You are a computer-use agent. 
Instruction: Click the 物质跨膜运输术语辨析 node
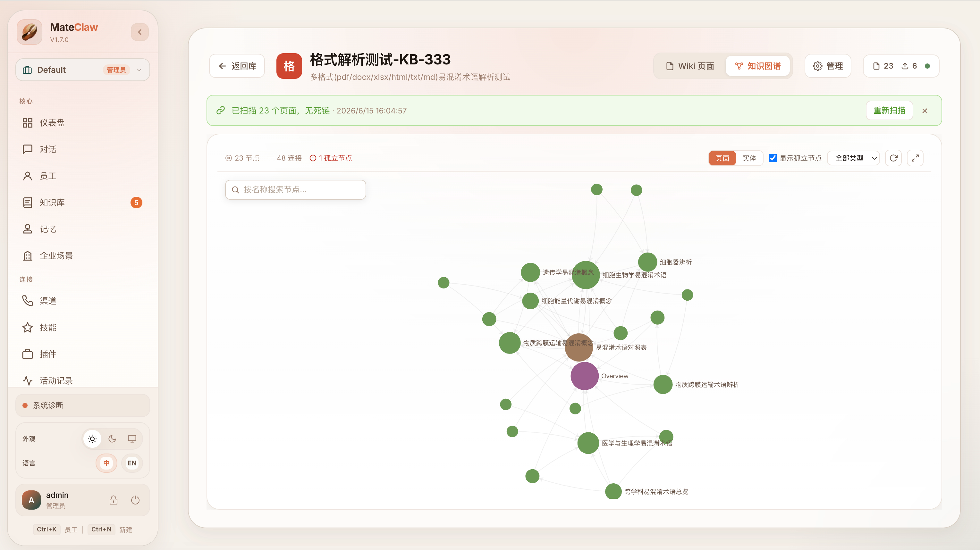tap(663, 384)
